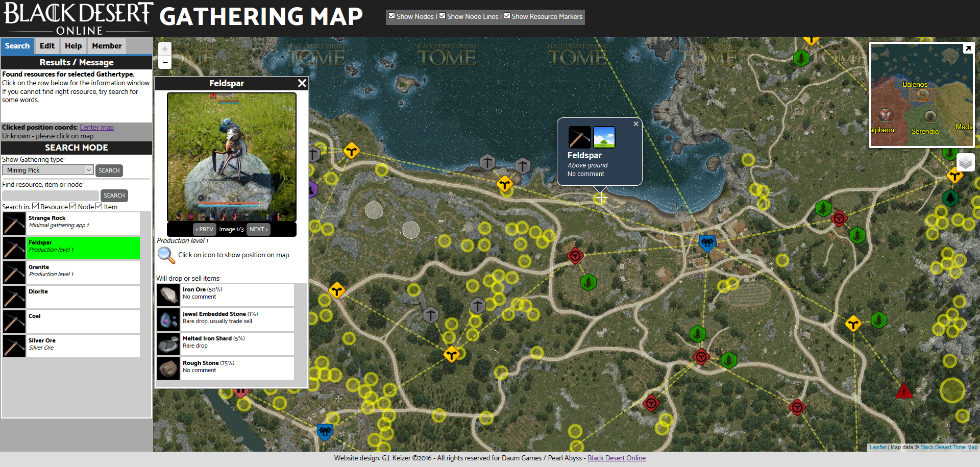Select the Diorite result row

point(71,297)
